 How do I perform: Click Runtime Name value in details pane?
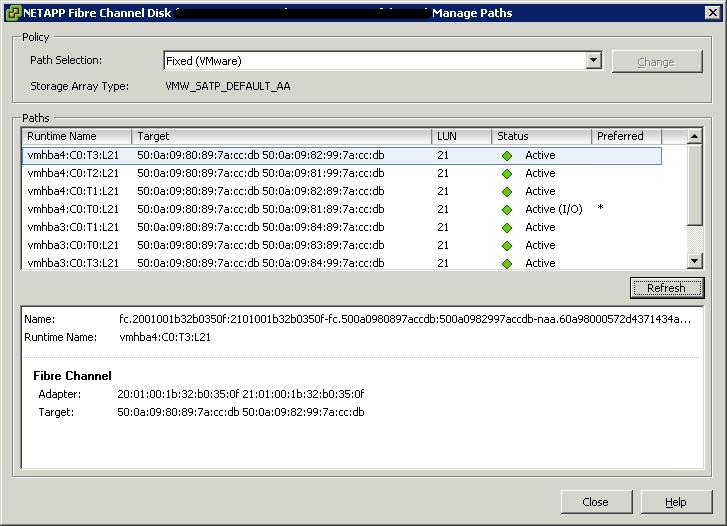165,337
